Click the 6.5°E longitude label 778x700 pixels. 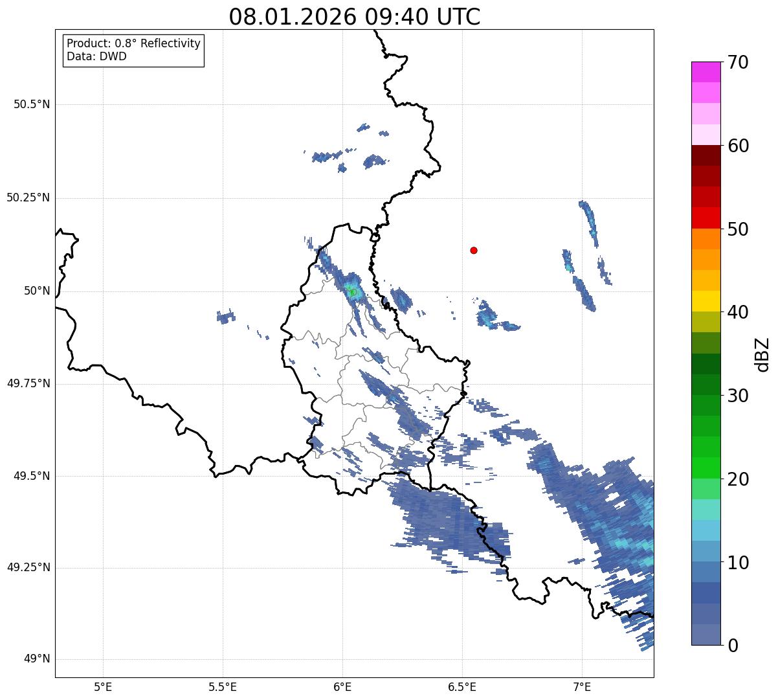[x=462, y=686]
